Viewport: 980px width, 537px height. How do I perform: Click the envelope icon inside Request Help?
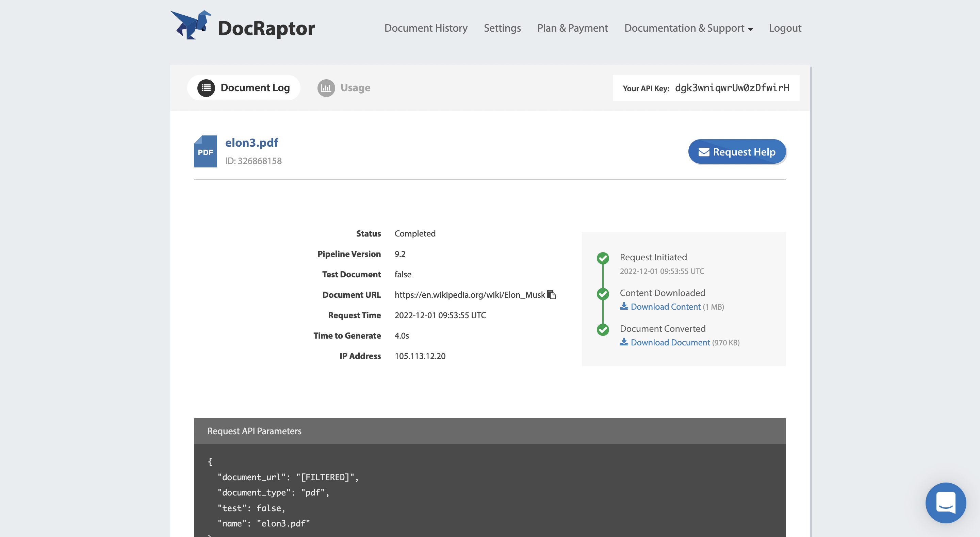pos(703,151)
